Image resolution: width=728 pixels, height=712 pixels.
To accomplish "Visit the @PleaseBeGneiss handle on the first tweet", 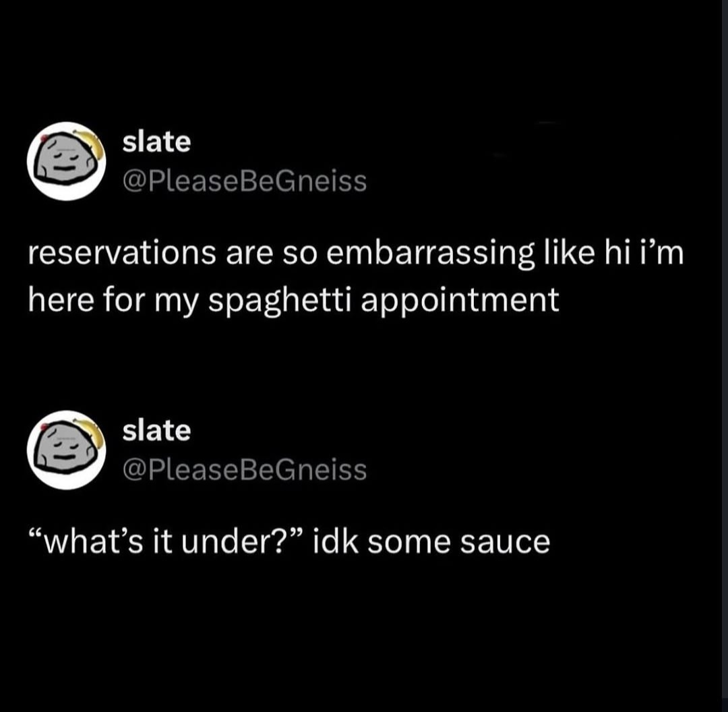I will pyautogui.click(x=245, y=181).
